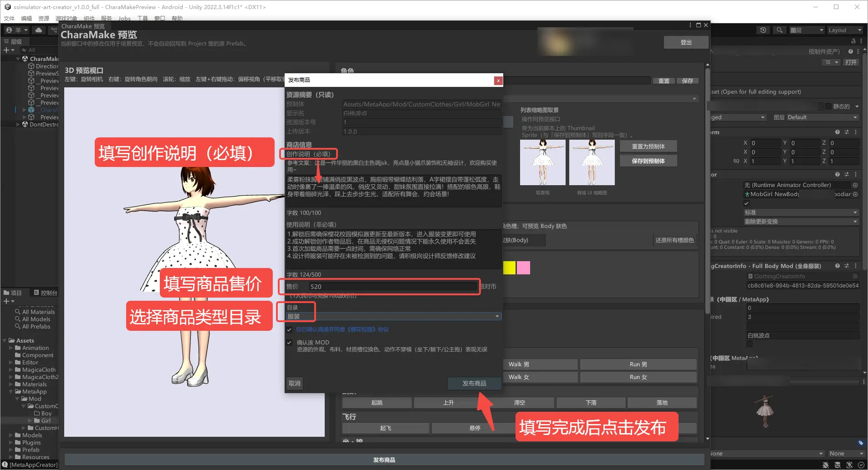Image resolution: width=868 pixels, height=470 pixels.
Task: Click the 保存到预制体 button
Action: click(648, 161)
